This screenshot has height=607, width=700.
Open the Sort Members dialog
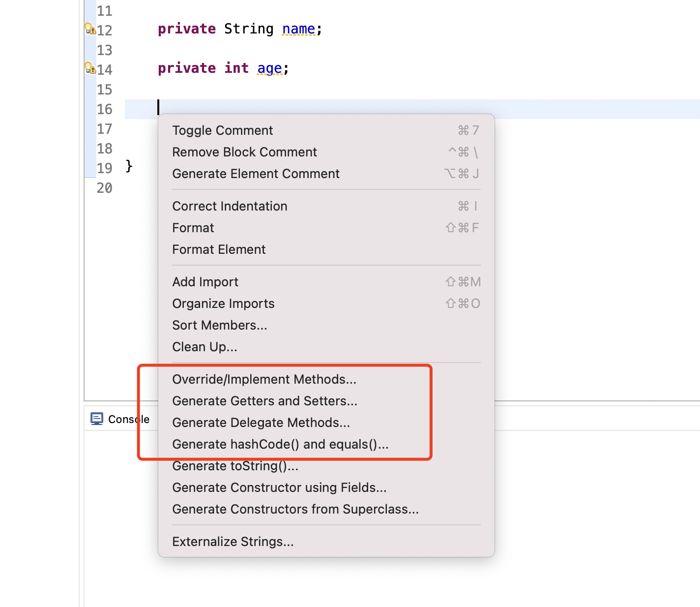point(220,325)
